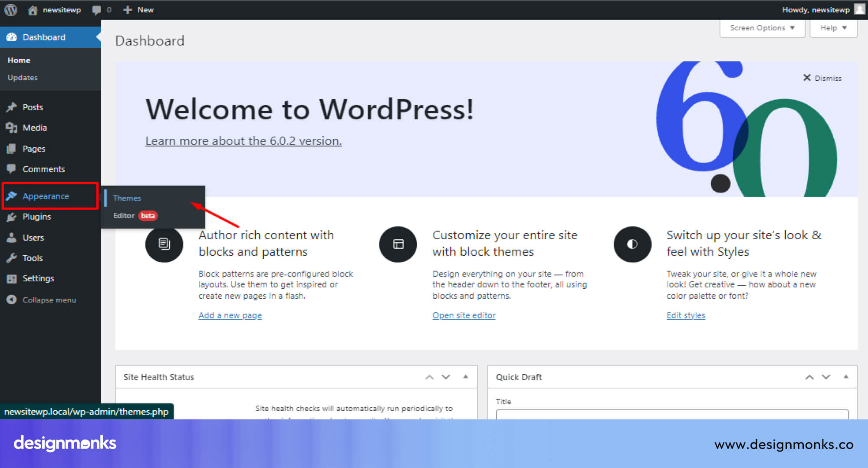Screen dimensions: 868x468
Task: Toggle Quick Draft panel collapse
Action: click(x=846, y=377)
